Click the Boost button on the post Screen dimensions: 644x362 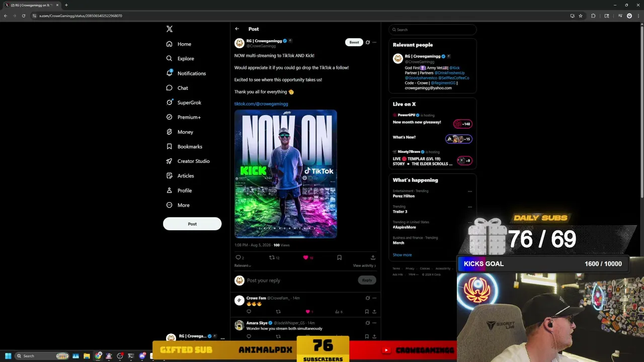[x=354, y=42]
